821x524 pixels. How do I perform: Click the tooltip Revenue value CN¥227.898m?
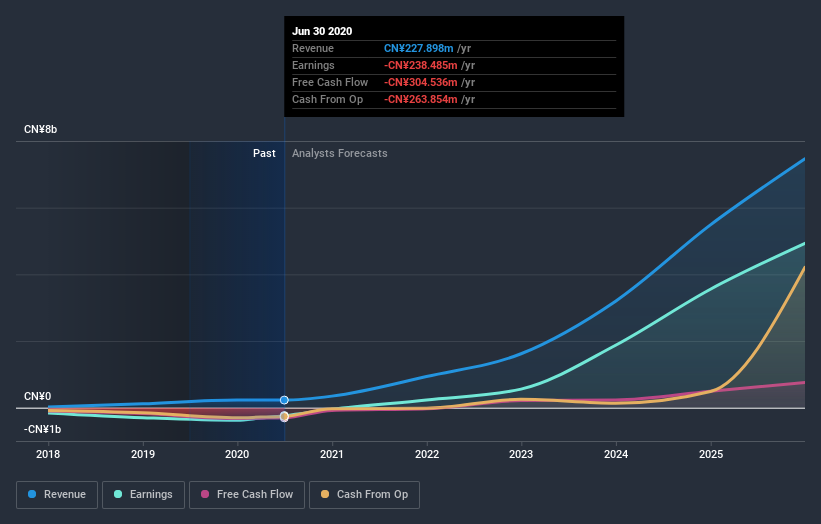pos(418,48)
